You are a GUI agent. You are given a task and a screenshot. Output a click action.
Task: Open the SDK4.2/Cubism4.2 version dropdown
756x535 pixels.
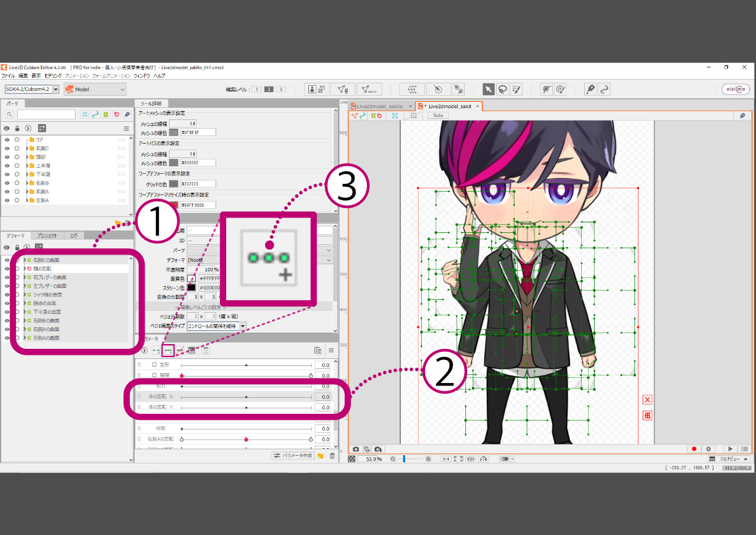click(x=32, y=89)
